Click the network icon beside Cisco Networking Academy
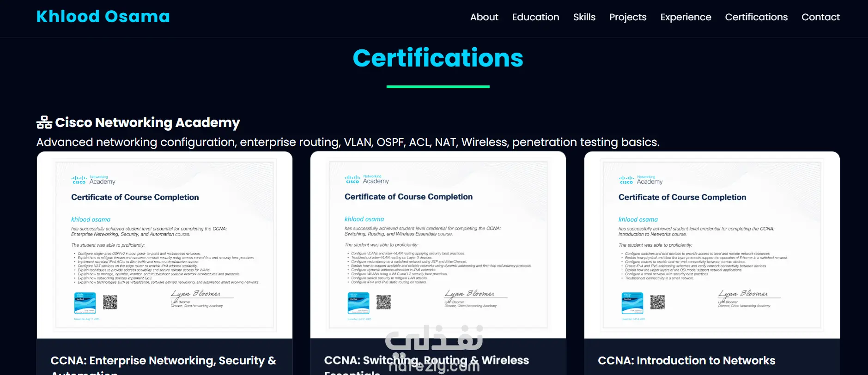Viewport: 868px width, 375px height. [44, 122]
